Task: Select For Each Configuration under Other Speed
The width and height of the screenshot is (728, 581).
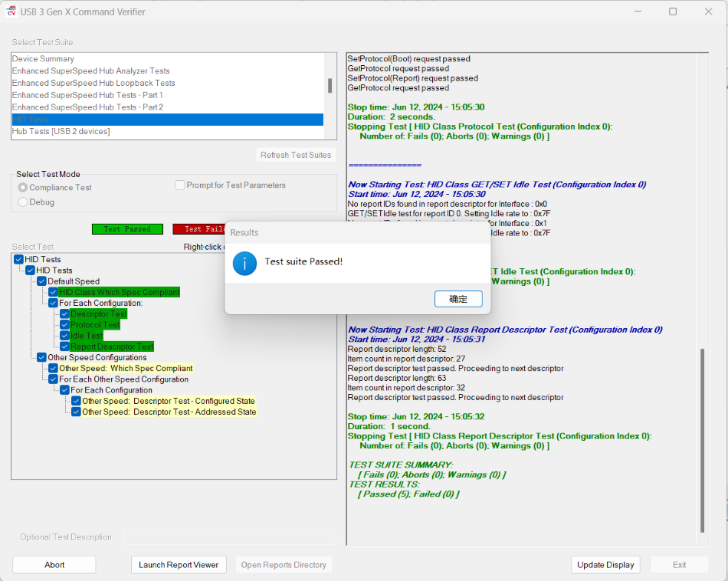Action: pos(111,390)
